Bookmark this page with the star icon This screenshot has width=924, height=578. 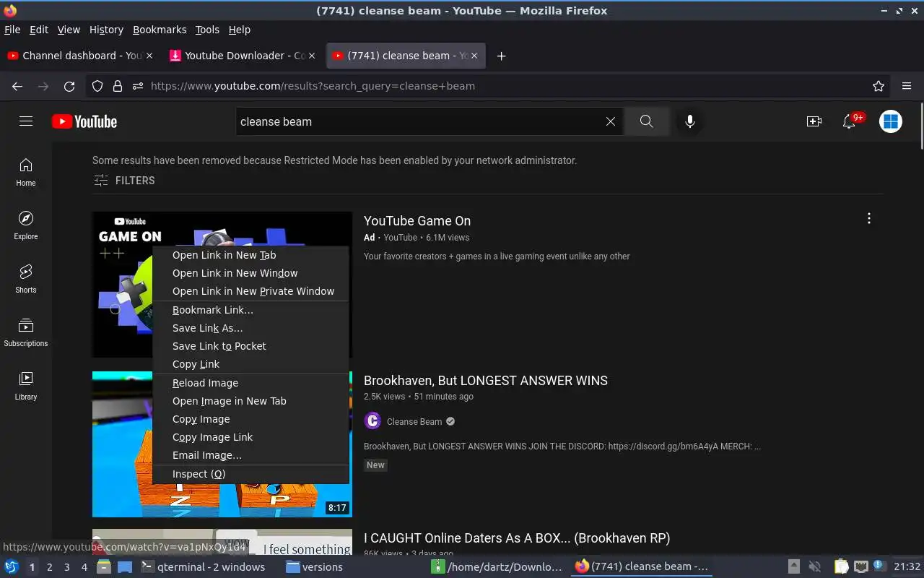point(879,86)
